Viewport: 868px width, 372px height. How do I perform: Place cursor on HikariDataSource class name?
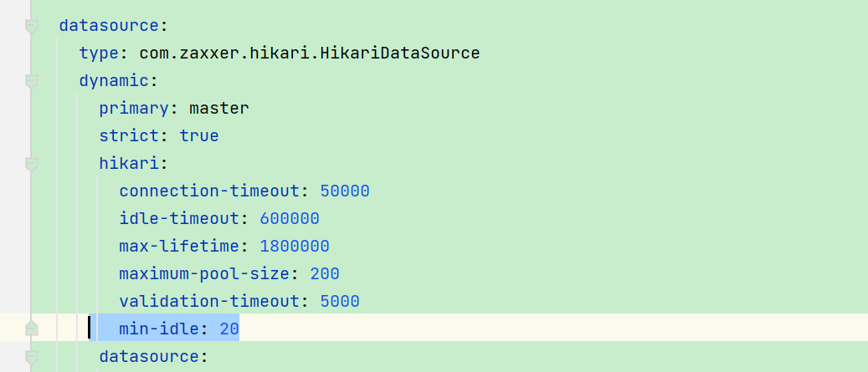pyautogui.click(x=310, y=53)
